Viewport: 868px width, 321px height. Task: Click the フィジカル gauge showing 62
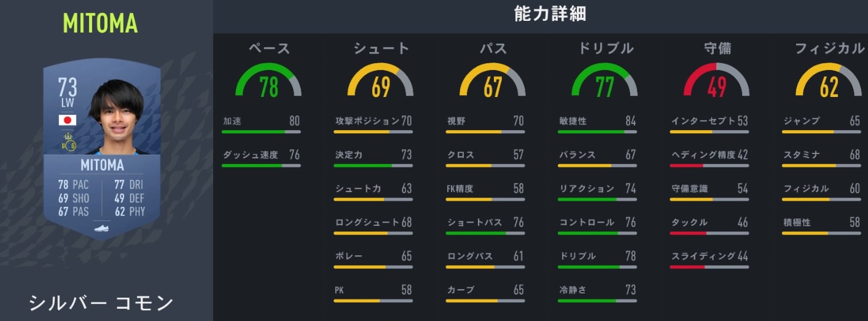click(828, 83)
